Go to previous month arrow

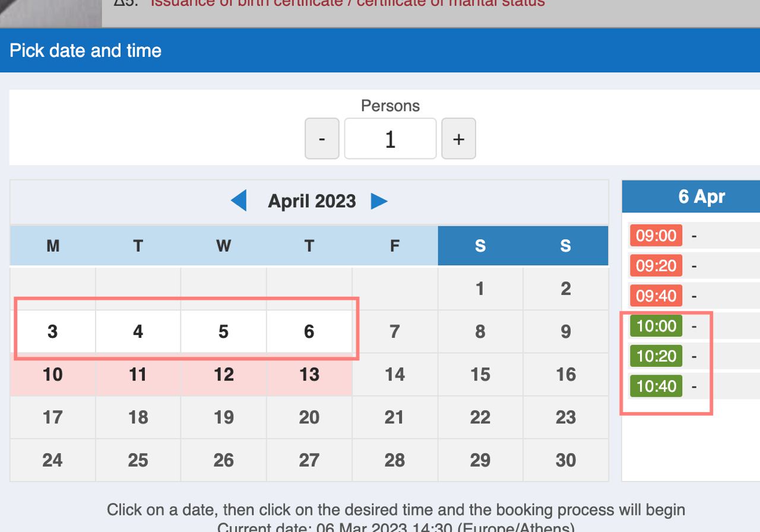(x=239, y=201)
